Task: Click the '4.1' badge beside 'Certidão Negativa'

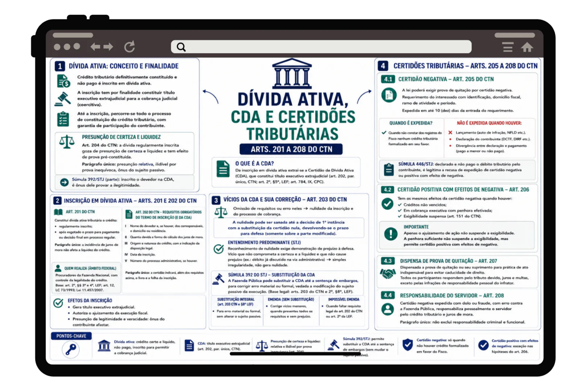Action: pyautogui.click(x=388, y=79)
